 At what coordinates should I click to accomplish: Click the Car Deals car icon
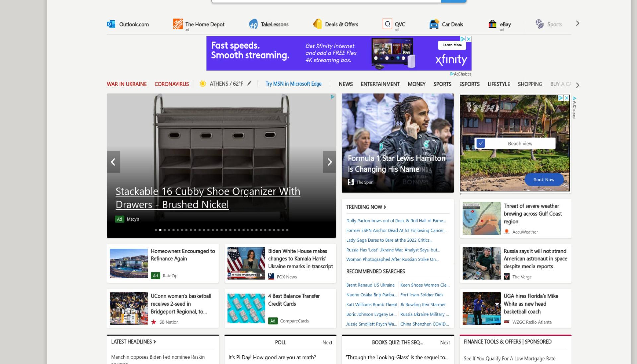tap(434, 24)
